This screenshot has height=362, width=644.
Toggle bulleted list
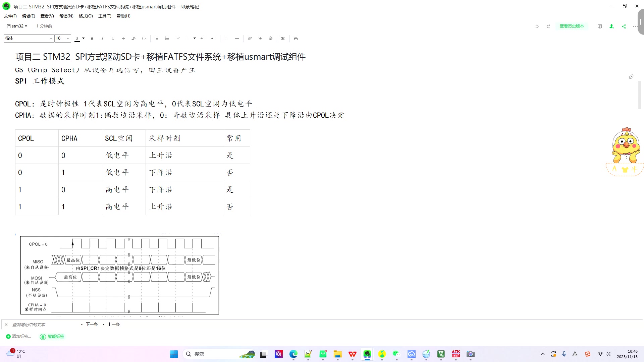click(x=157, y=39)
